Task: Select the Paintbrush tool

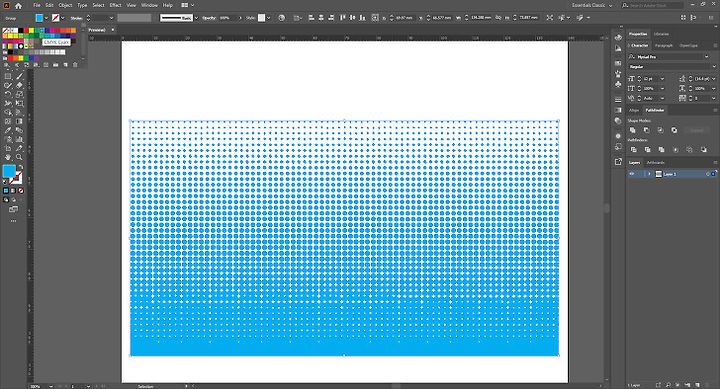Action: [19, 76]
